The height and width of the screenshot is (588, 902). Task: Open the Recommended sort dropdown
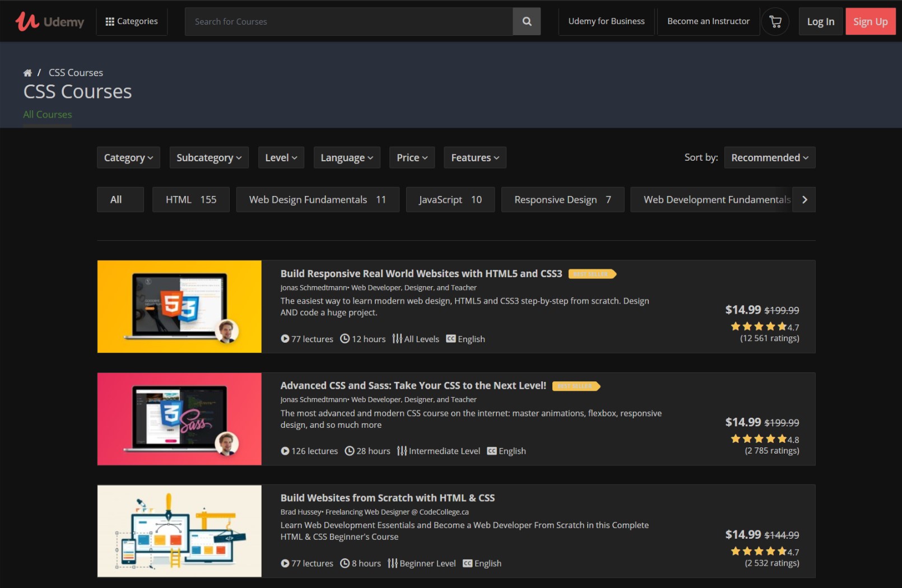coord(769,157)
